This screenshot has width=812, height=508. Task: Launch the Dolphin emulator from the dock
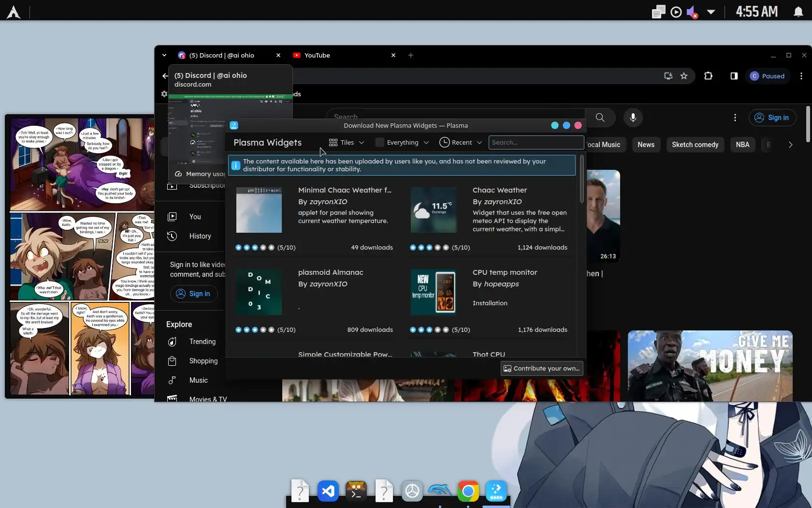point(440,492)
